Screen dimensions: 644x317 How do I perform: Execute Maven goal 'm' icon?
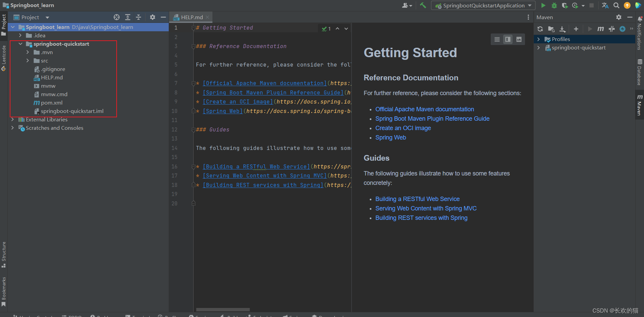pyautogui.click(x=601, y=29)
